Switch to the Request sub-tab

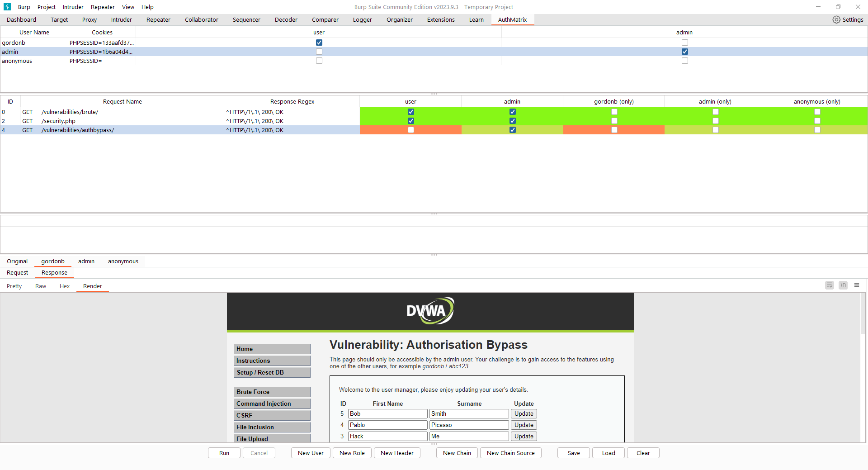tap(17, 272)
